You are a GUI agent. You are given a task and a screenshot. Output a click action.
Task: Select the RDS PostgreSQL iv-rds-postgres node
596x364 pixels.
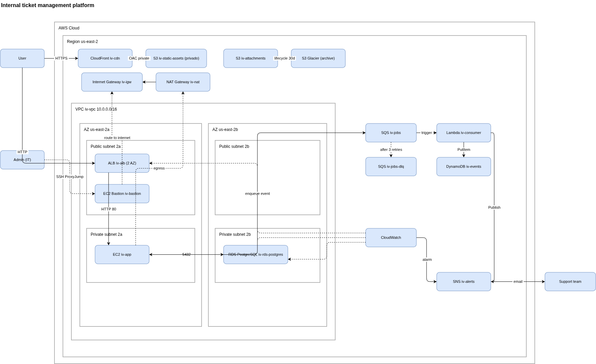256,254
